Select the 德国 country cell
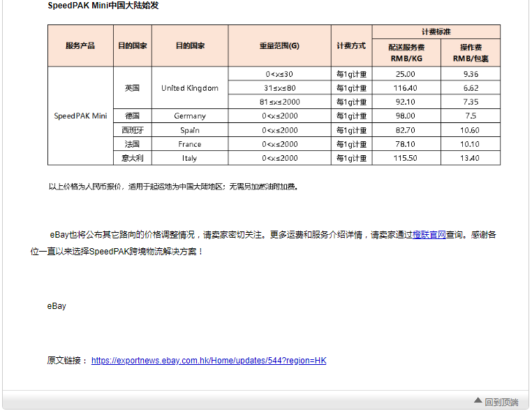 [x=133, y=116]
